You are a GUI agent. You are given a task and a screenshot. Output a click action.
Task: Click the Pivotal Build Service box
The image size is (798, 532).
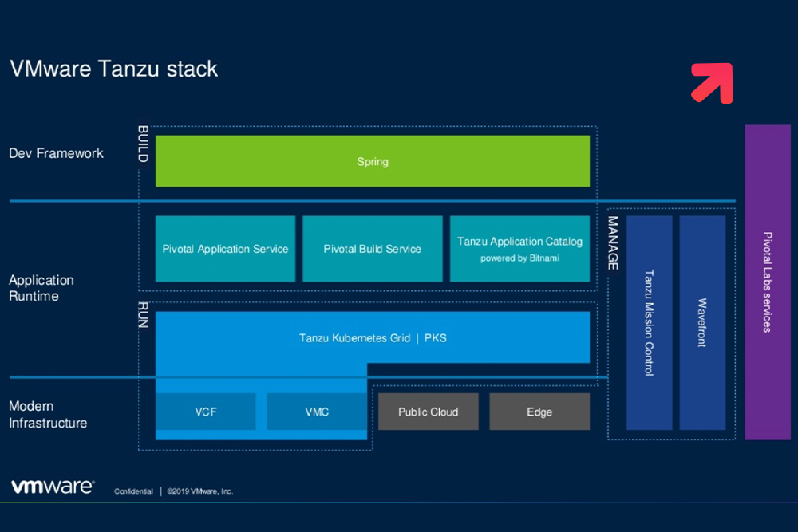373,249
